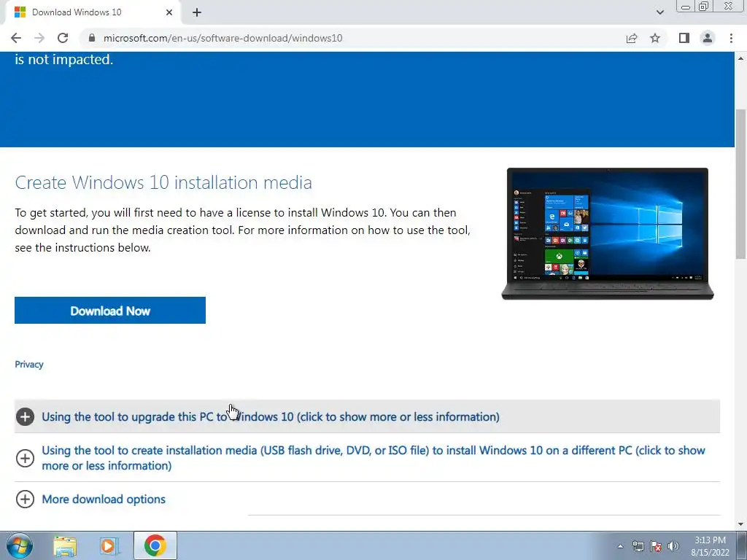The image size is (747, 560).
Task: Click the Action Center flag icon
Action: (x=656, y=546)
